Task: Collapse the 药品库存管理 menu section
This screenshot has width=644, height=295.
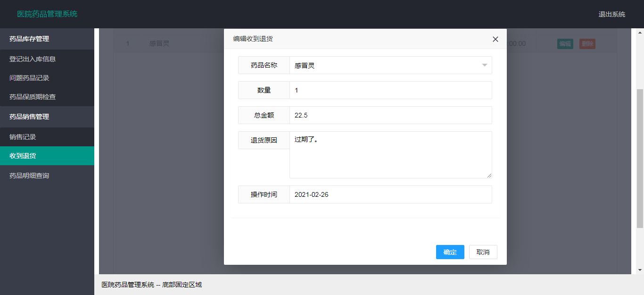Action: pos(47,39)
